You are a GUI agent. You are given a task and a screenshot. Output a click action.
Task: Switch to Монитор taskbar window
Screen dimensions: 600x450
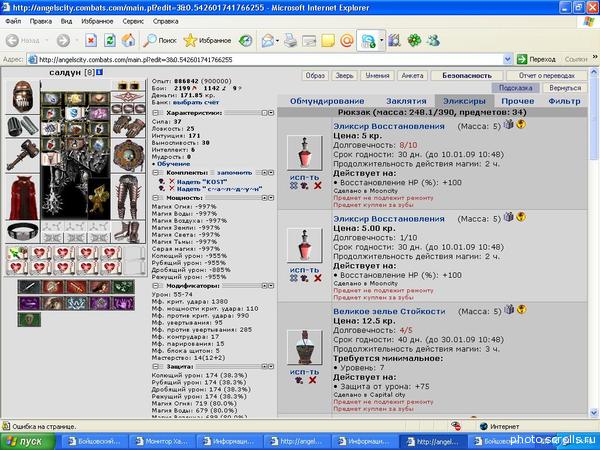(161, 442)
